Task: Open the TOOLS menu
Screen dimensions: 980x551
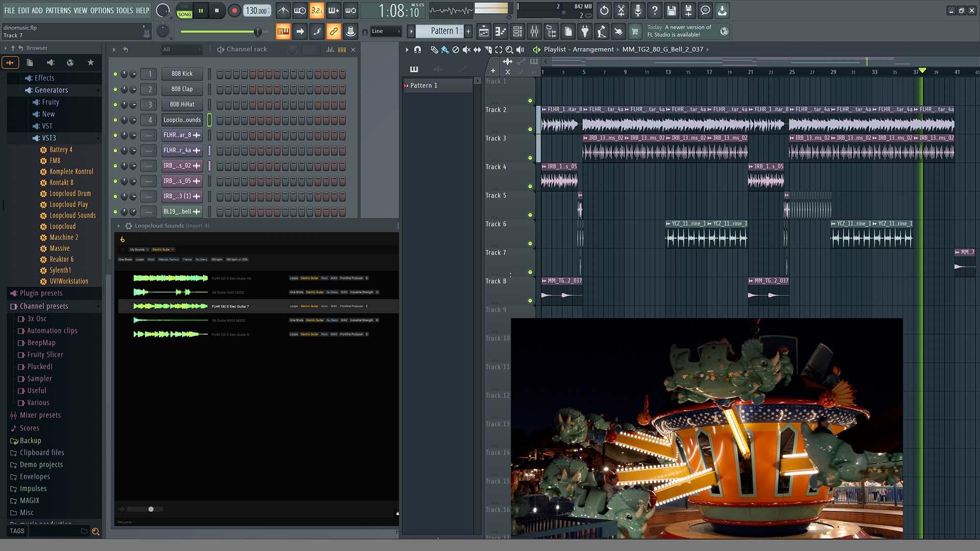Action: point(125,10)
